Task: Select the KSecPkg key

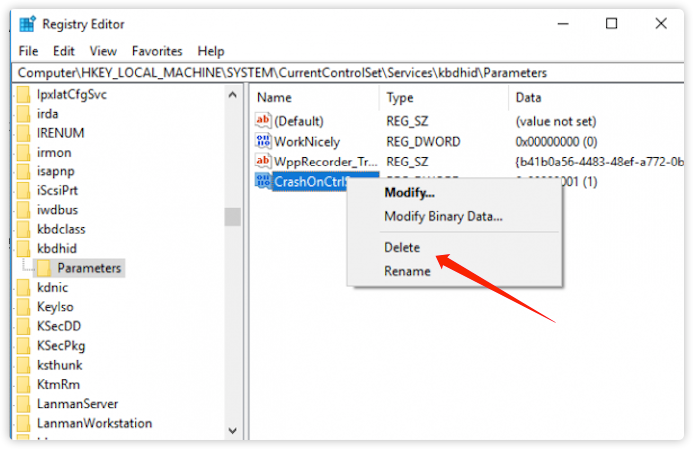Action: [61, 346]
